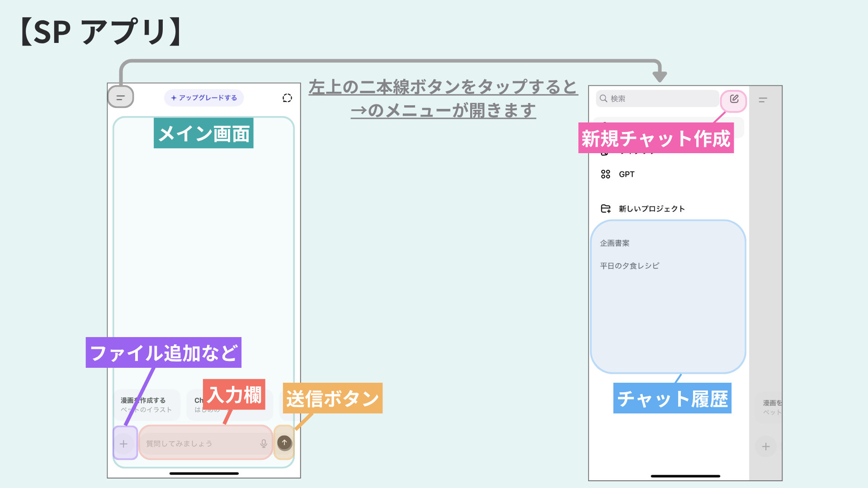
Task: Open the 平日の夕食レシピ chat from the history
Action: tap(629, 266)
